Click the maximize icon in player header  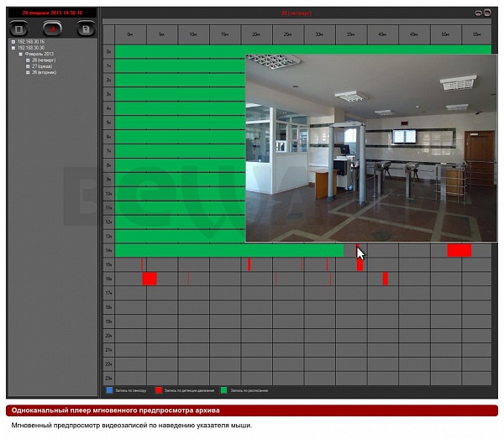tap(487, 13)
